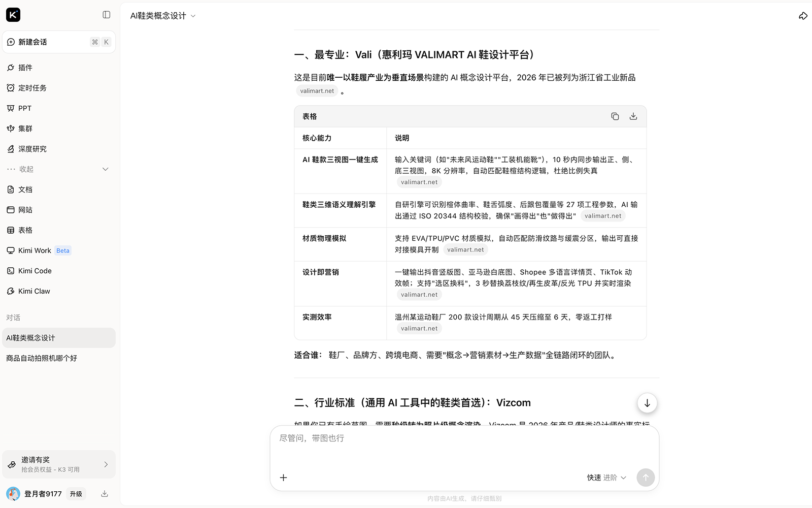Screen dimensions: 812x508
Task: Open Kimi Work Beta
Action: point(59,250)
